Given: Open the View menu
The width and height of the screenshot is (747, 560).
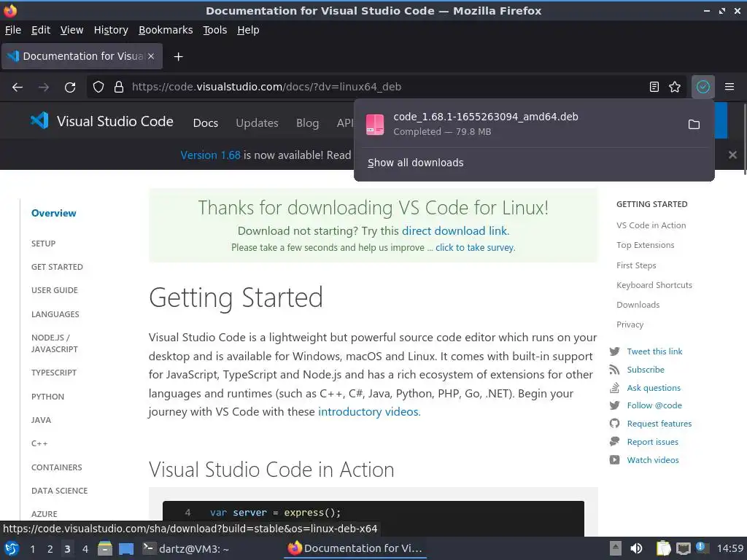Looking at the screenshot, I should coord(72,30).
